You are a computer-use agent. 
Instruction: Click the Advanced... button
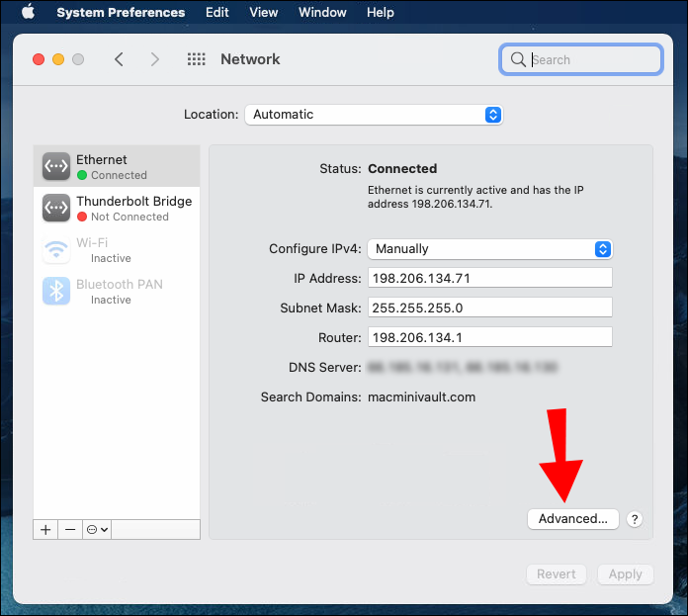(573, 519)
